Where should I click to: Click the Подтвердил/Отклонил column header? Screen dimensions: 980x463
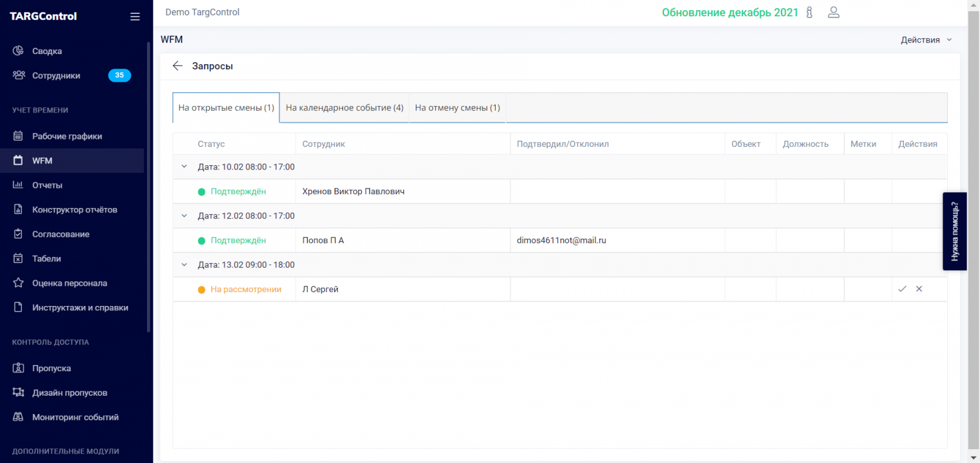pos(563,144)
